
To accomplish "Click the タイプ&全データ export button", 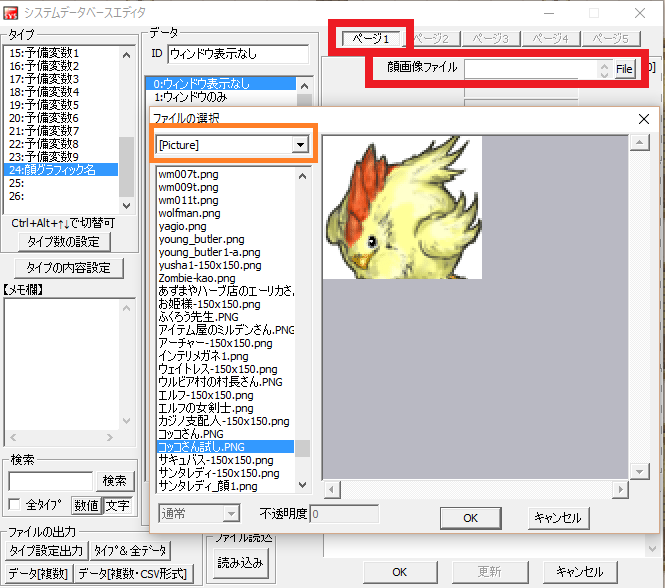I will (x=130, y=551).
